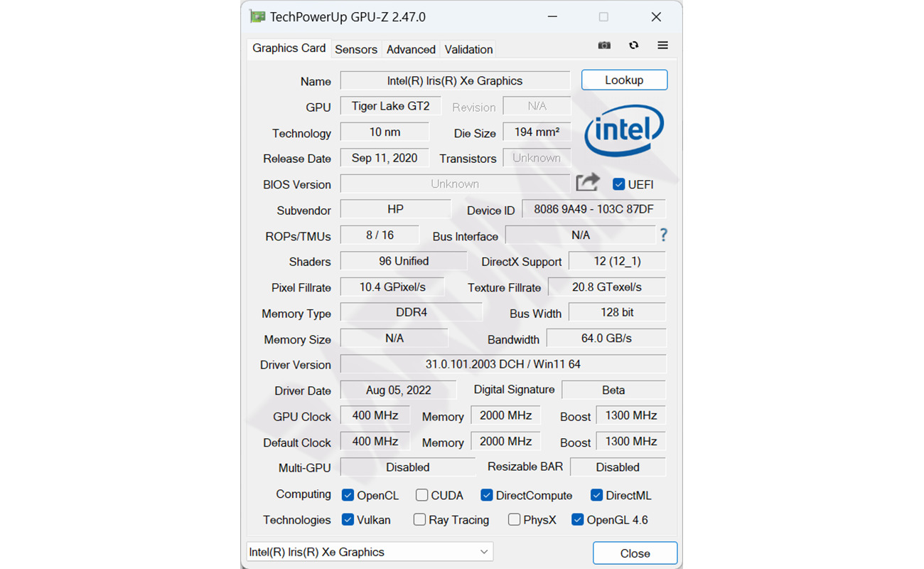Viewport: 924px width, 569px height.
Task: Take a screenshot with the camera icon
Action: 604,46
